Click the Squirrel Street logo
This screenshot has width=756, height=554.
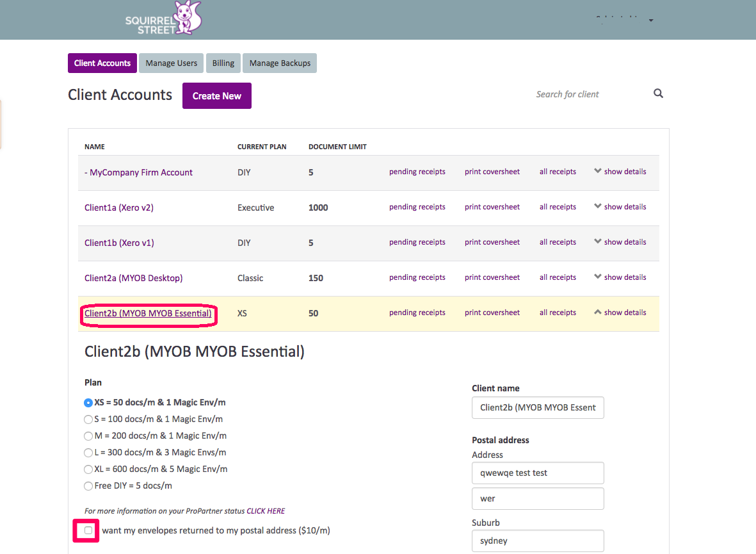[163, 19]
